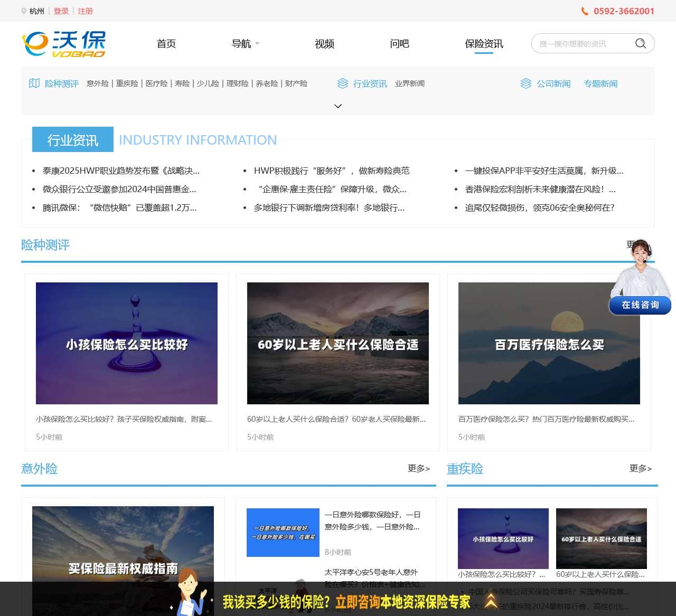The width and height of the screenshot is (676, 616).
Task: Switch to the 视频 menu item
Action: coord(324,44)
